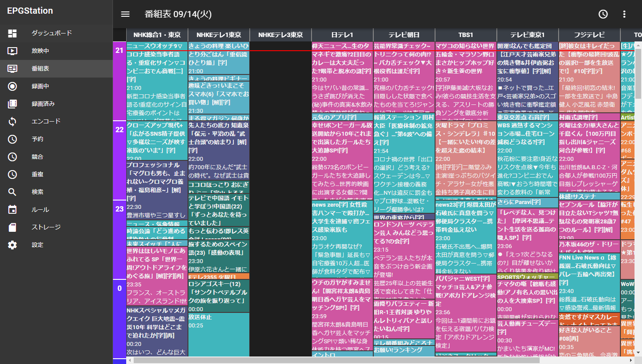Click hour 0 marker in time column
The image size is (642, 364).
(x=120, y=319)
